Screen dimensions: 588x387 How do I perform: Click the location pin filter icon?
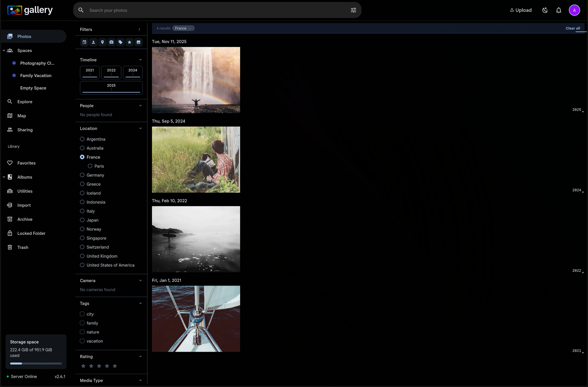tap(102, 42)
